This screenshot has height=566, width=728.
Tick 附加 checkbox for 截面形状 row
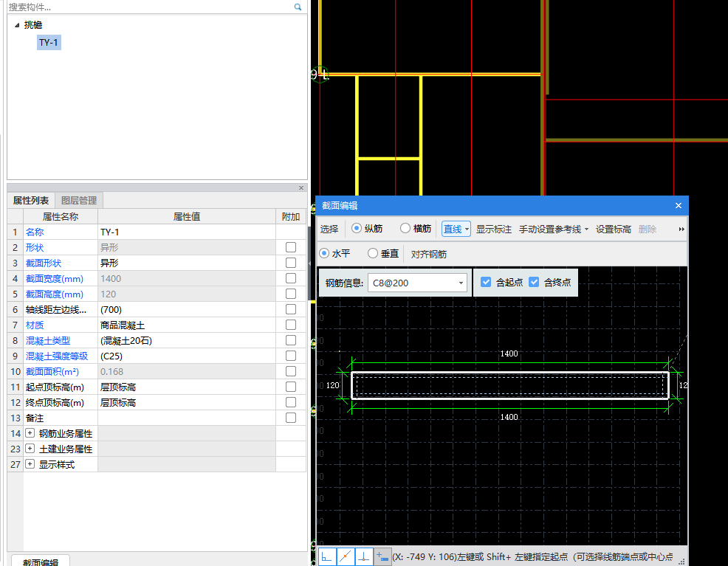[x=291, y=263]
